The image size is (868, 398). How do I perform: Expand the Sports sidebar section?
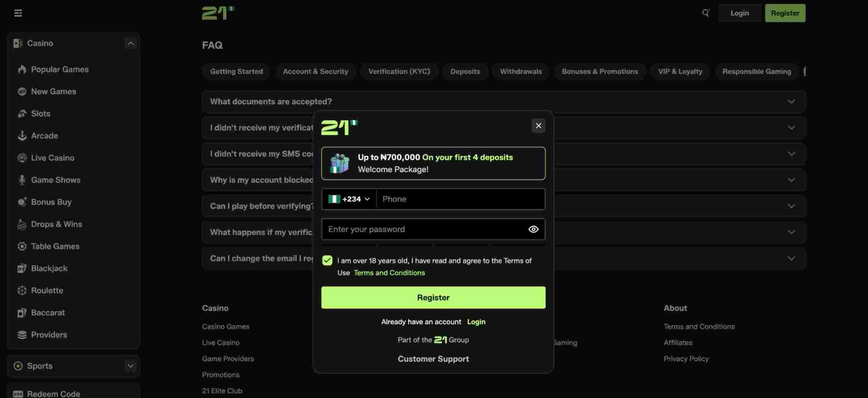(131, 366)
